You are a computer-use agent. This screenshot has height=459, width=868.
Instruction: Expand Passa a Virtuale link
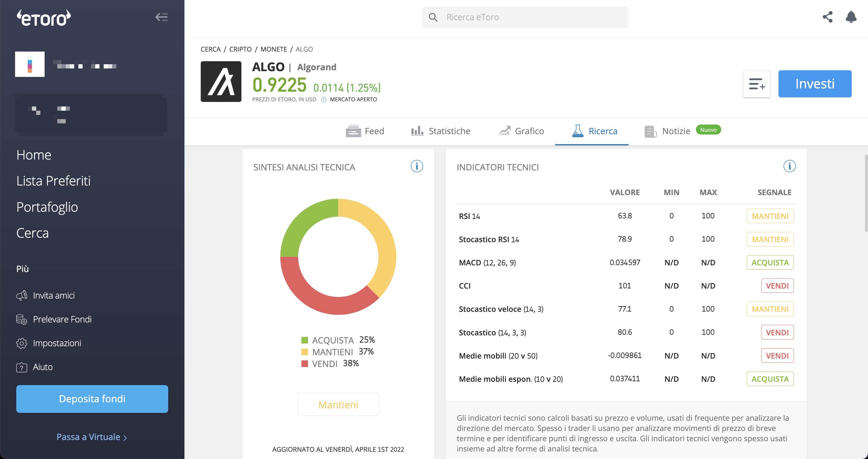click(x=92, y=437)
